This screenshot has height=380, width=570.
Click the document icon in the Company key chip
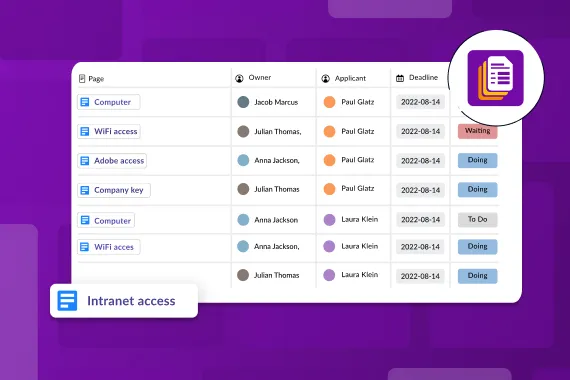click(x=85, y=190)
